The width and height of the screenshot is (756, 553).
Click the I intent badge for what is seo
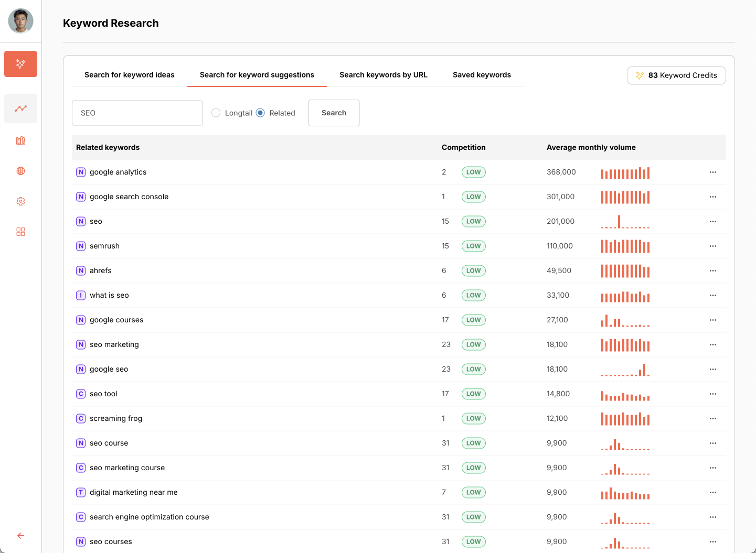(81, 295)
